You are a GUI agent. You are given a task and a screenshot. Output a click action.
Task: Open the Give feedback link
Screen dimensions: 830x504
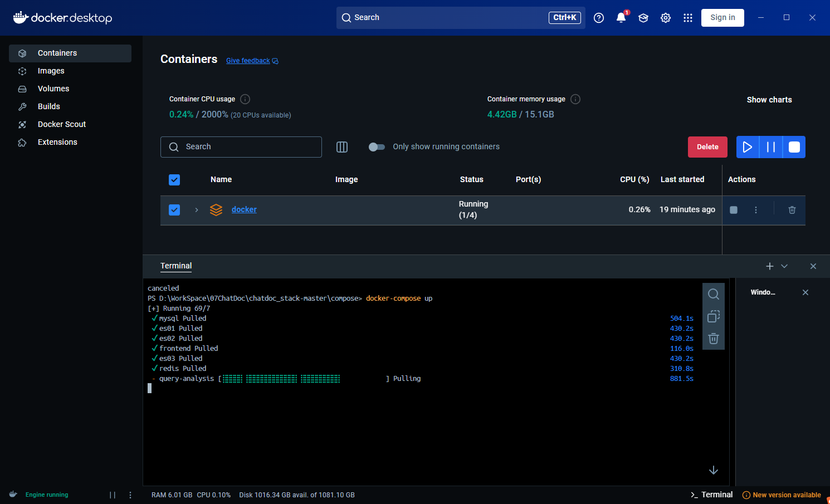(248, 61)
